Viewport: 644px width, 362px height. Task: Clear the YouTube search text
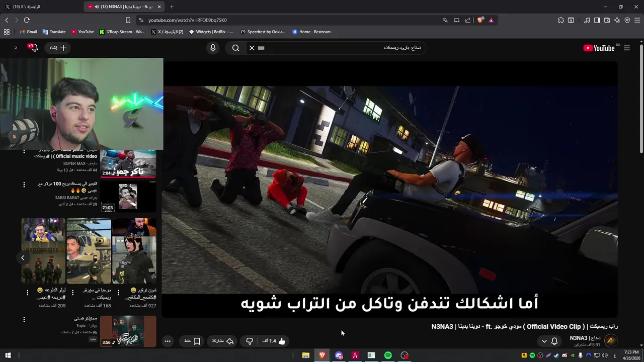click(252, 48)
